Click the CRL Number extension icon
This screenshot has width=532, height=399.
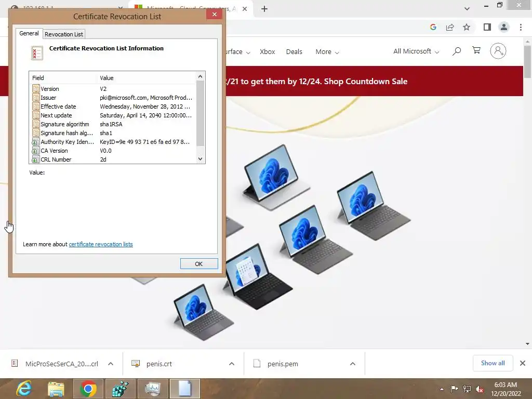[x=36, y=159]
